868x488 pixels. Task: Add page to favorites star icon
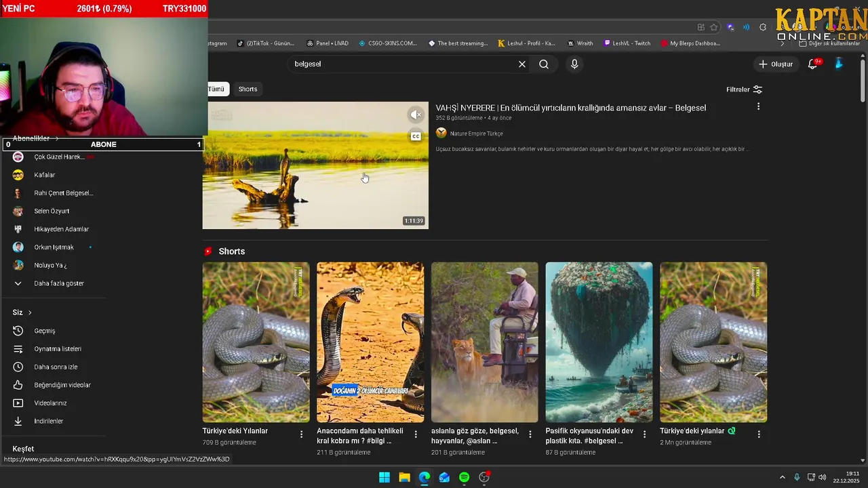(714, 27)
